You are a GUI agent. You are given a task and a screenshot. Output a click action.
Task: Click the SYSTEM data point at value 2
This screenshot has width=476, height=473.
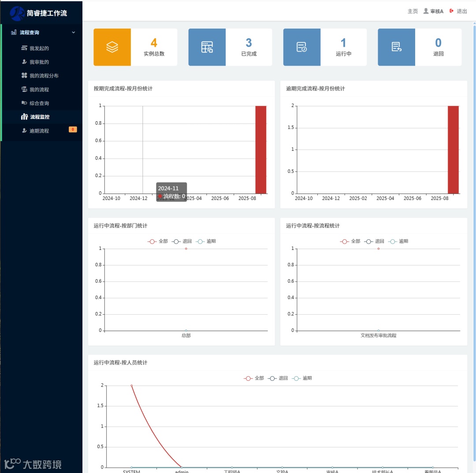(x=131, y=386)
